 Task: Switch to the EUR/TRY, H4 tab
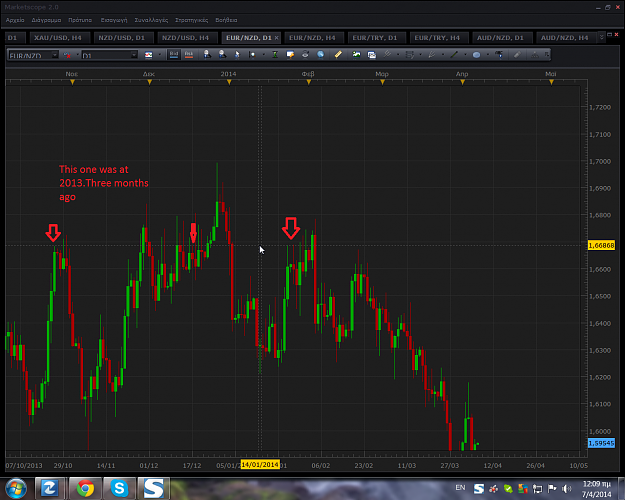tap(437, 37)
